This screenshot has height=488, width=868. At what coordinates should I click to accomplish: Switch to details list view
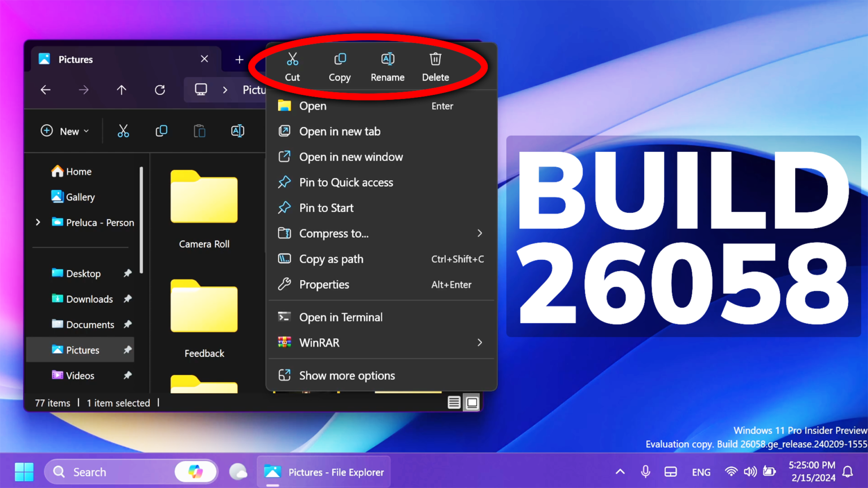(454, 402)
